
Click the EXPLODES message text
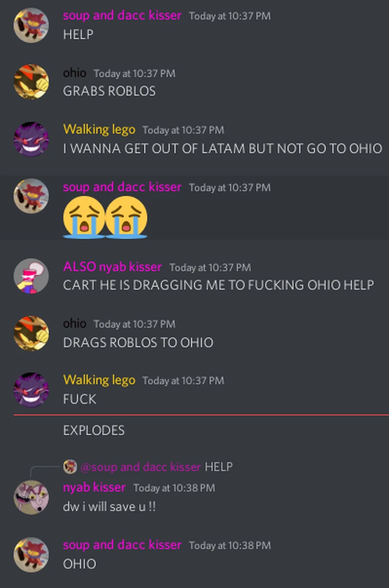point(94,430)
